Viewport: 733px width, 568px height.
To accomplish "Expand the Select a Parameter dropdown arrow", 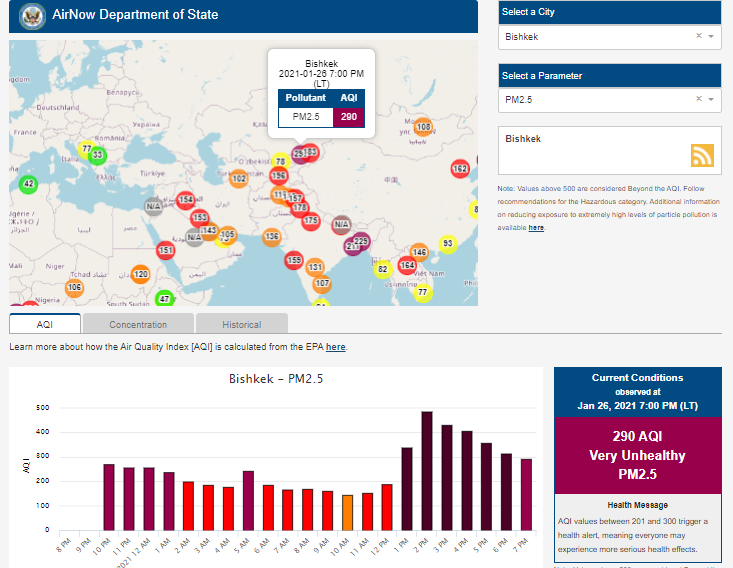I will (711, 100).
